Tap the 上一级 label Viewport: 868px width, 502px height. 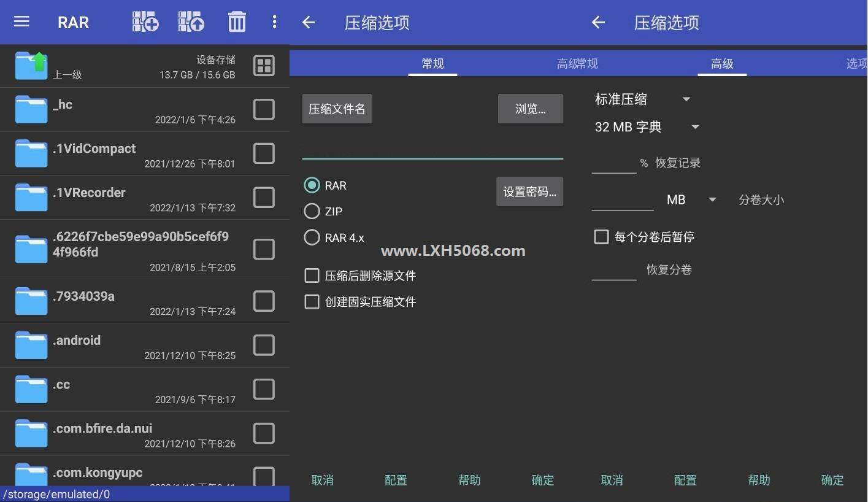tap(67, 75)
